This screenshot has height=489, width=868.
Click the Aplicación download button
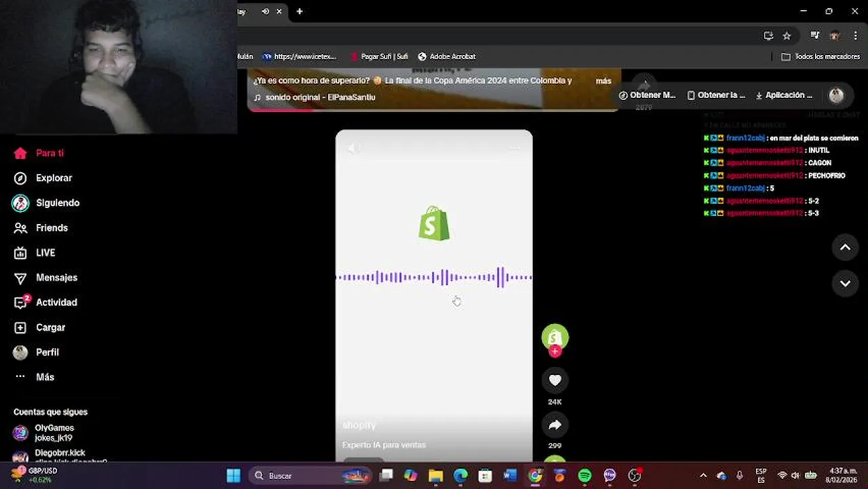pyautogui.click(x=784, y=95)
